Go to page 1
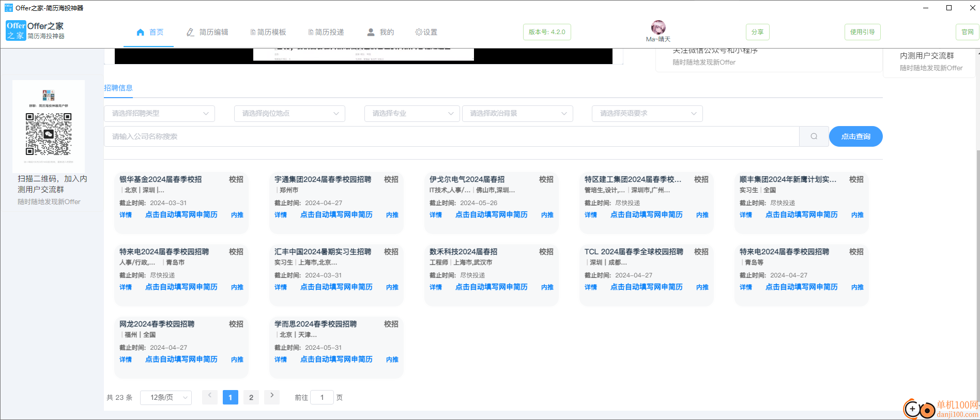 coord(231,397)
